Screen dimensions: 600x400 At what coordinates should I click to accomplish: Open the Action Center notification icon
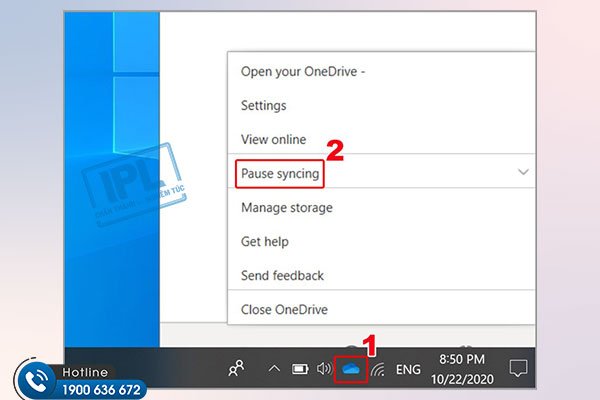click(x=518, y=369)
